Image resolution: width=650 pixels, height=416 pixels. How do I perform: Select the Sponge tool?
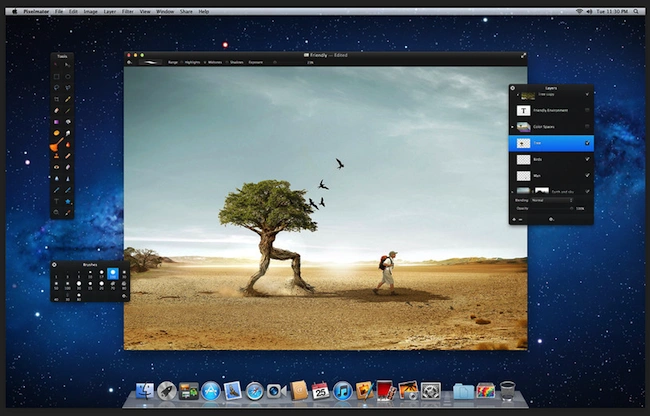(56, 133)
